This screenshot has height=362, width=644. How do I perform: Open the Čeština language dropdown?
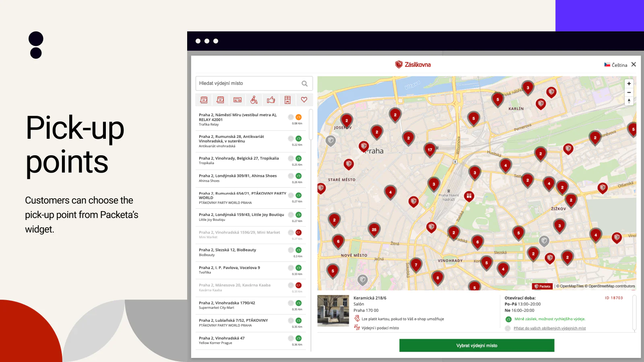pyautogui.click(x=616, y=65)
